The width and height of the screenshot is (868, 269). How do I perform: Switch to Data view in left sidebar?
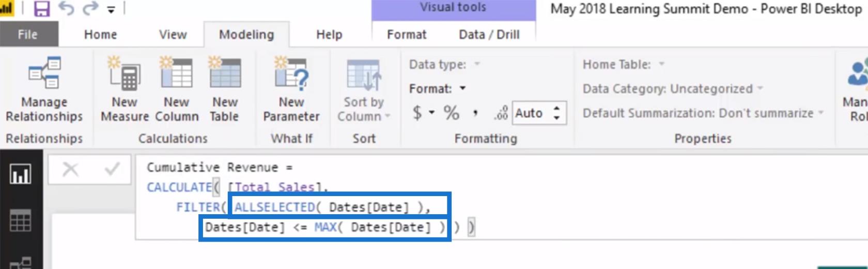click(x=21, y=221)
